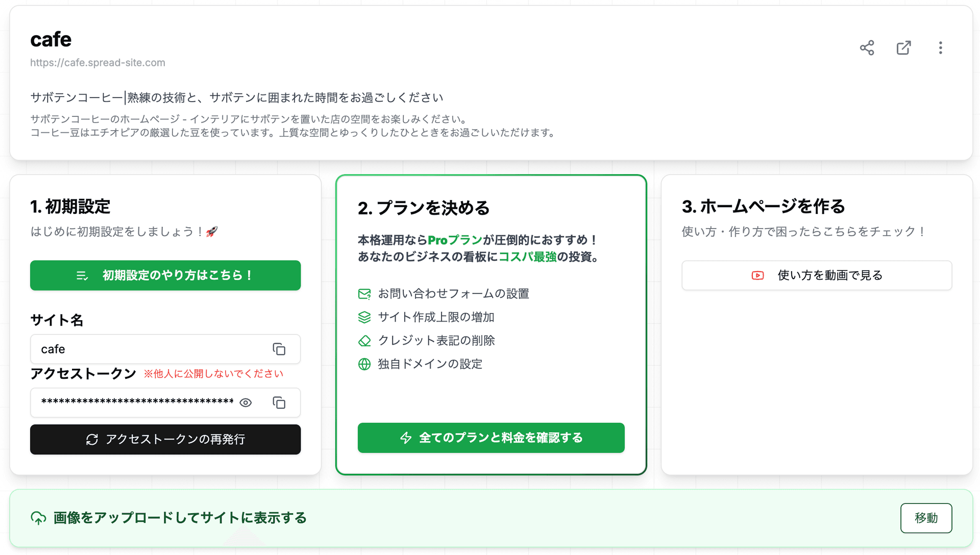
Task: Click the upload cloud icon in banner
Action: 38,518
